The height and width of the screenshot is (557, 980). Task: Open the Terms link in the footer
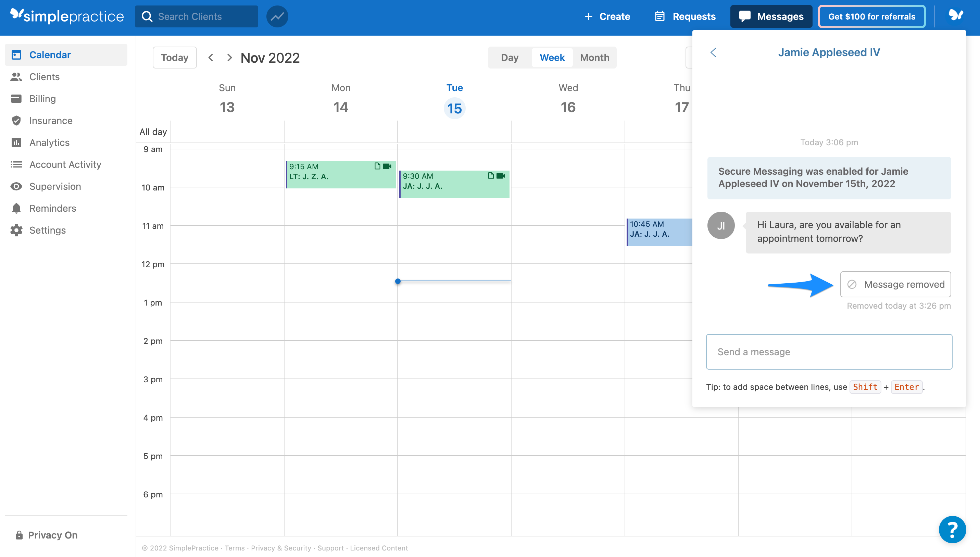coord(235,548)
